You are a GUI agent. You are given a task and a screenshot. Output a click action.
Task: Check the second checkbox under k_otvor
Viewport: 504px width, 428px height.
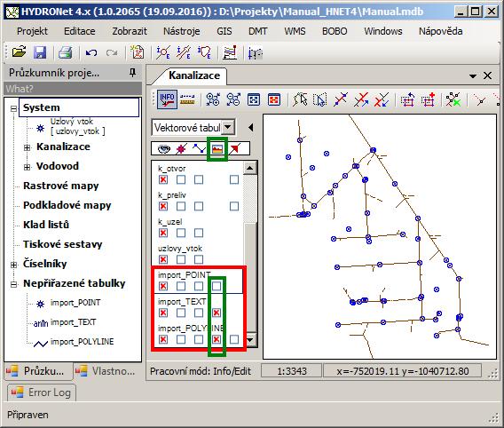pyautogui.click(x=181, y=179)
